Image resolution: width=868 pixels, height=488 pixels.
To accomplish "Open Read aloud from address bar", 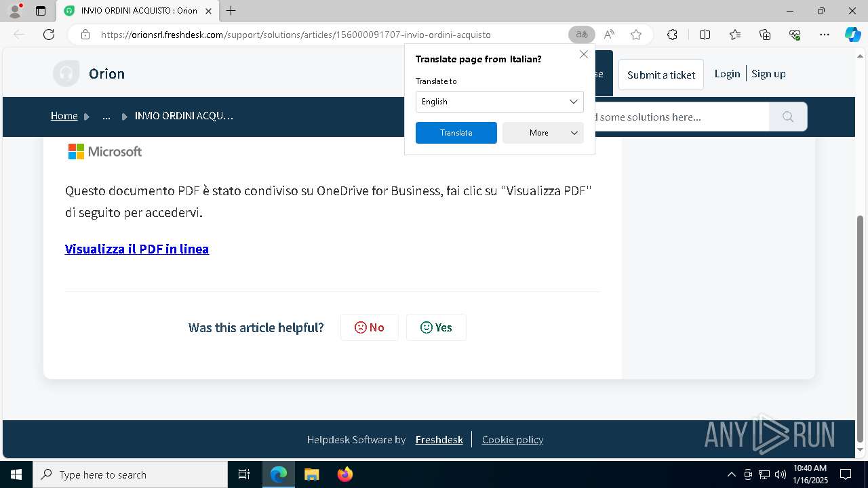I will [x=609, y=35].
